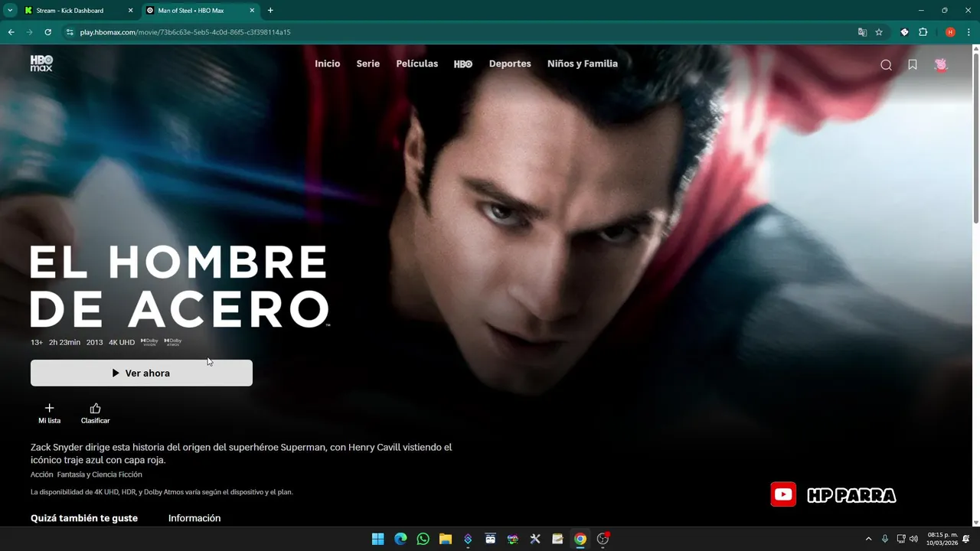Open the notifications bell in the taskbar
The image size is (980, 551).
[966, 539]
